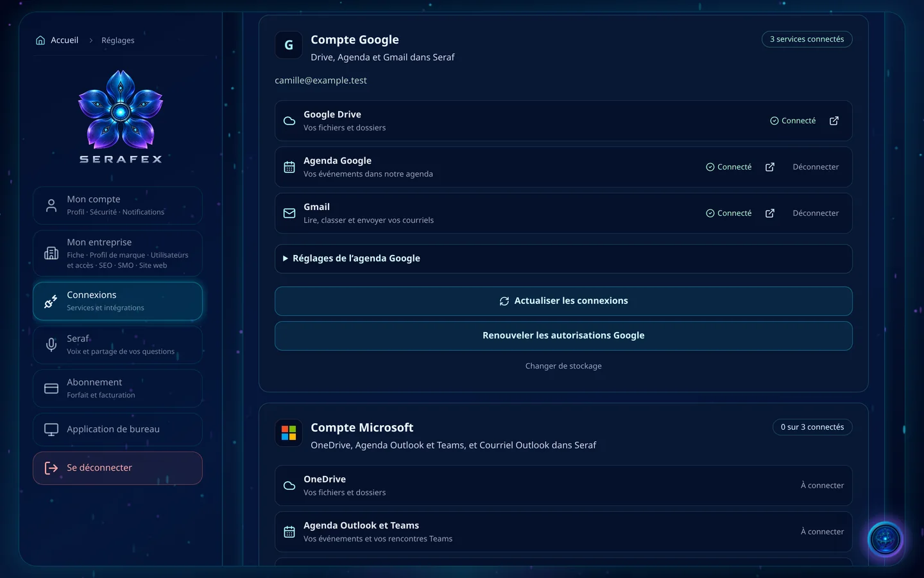Open the floating Seraf assistant orb
This screenshot has width=924, height=578.
885,539
